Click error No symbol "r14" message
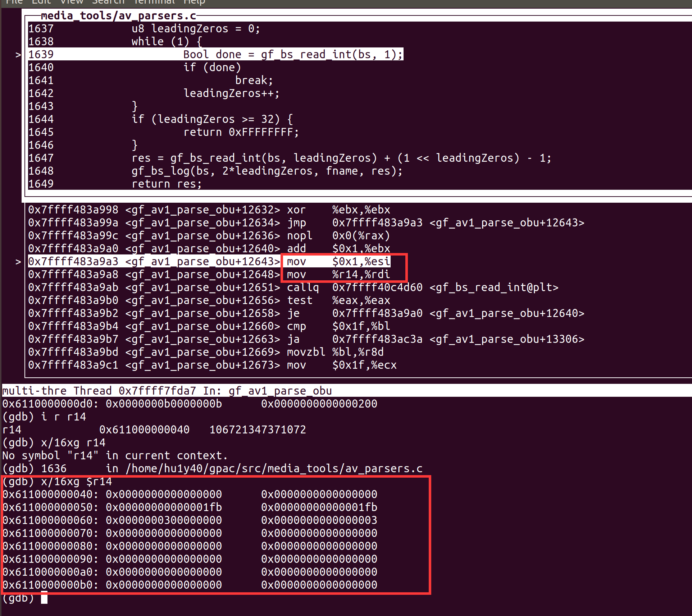692x616 pixels. [115, 455]
